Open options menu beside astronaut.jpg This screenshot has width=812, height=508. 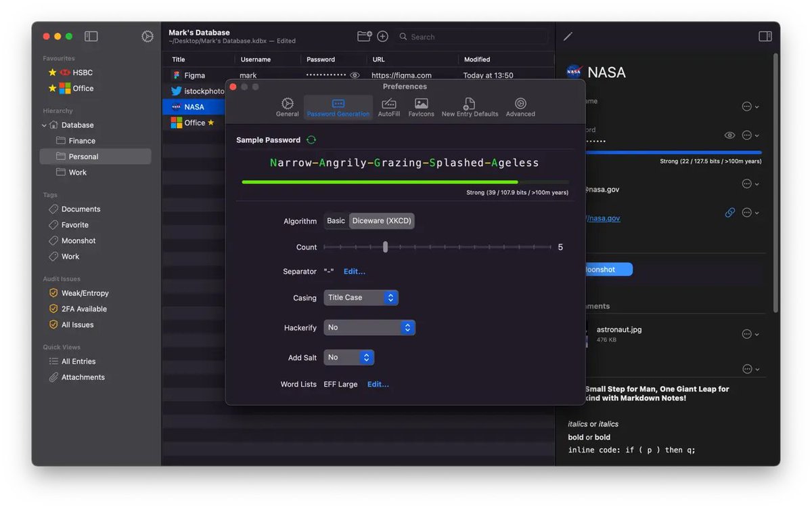(750, 334)
